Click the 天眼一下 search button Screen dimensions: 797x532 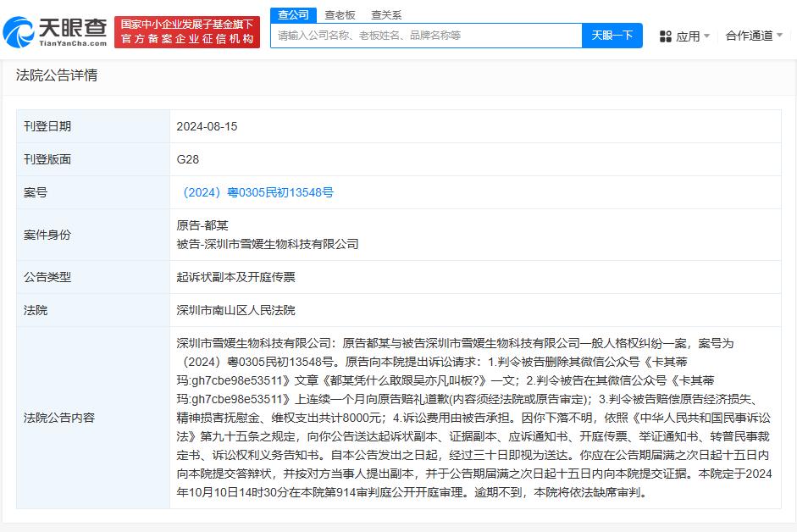pos(612,36)
